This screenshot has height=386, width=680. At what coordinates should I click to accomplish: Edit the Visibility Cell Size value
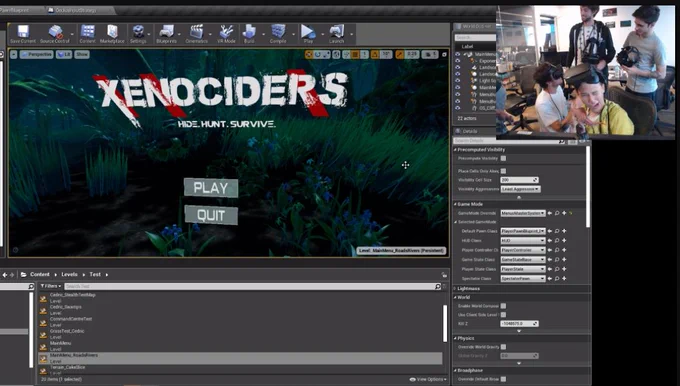[x=519, y=180]
